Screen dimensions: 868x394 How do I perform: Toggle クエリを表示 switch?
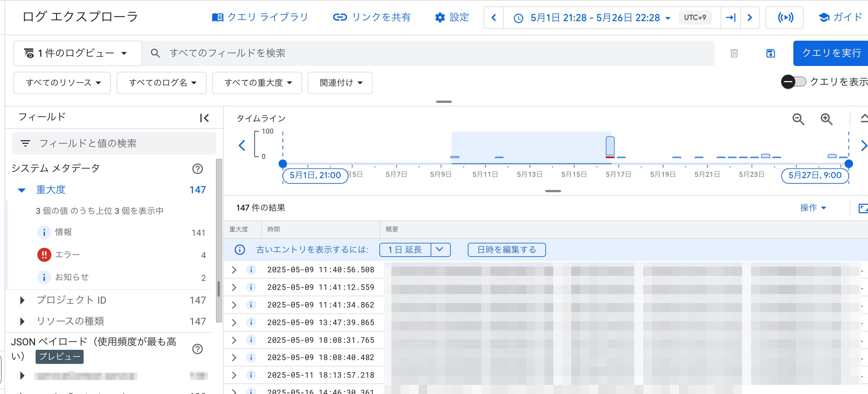[793, 82]
